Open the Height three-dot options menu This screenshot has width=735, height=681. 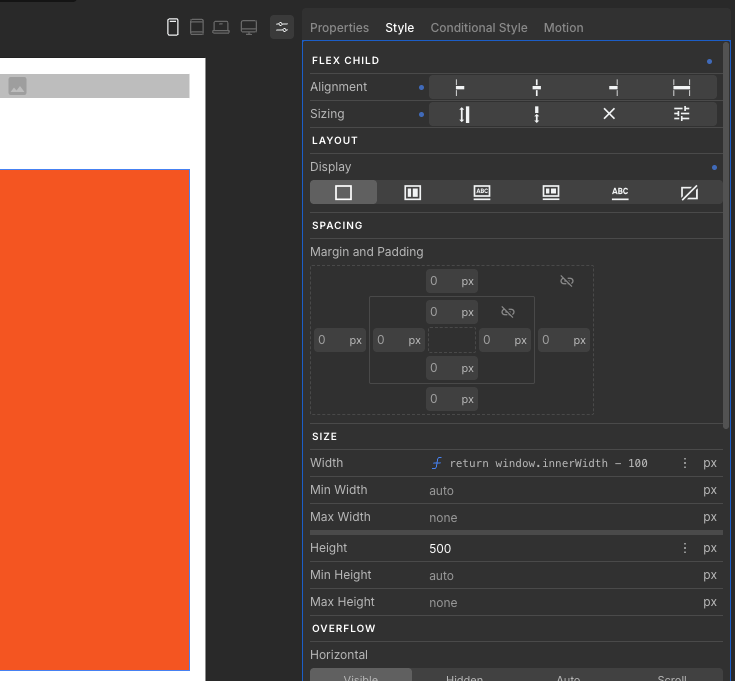point(685,548)
